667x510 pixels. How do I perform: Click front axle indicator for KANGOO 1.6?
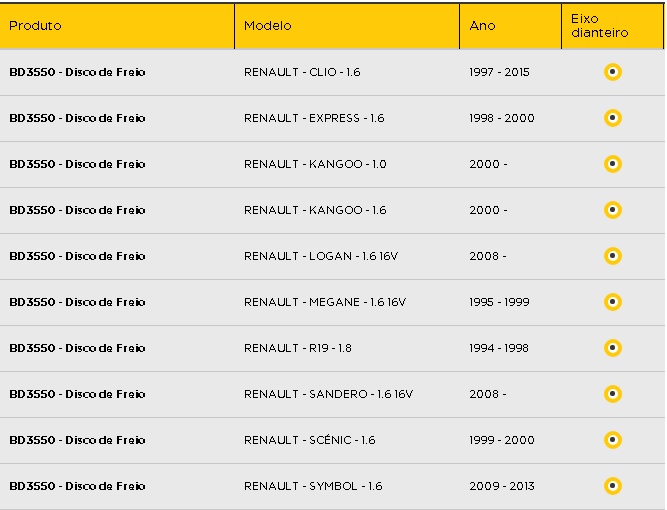point(613,210)
